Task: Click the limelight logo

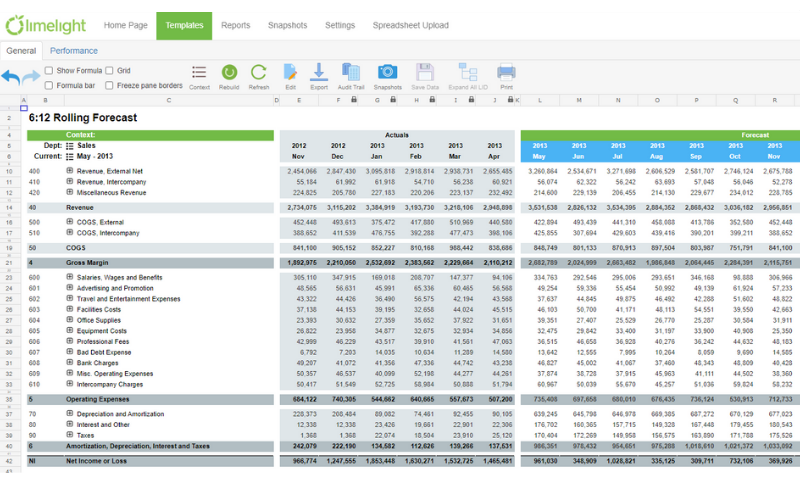Action: pos(45,24)
